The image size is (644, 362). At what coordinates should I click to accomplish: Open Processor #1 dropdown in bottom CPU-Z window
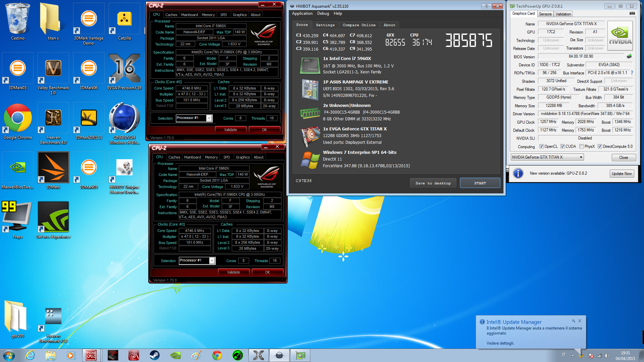(197, 260)
